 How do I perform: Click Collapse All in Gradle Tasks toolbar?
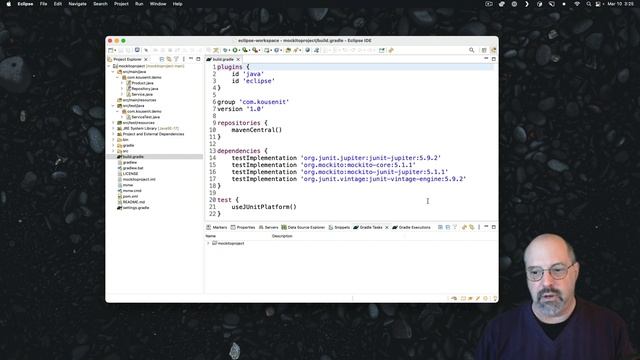point(448,227)
